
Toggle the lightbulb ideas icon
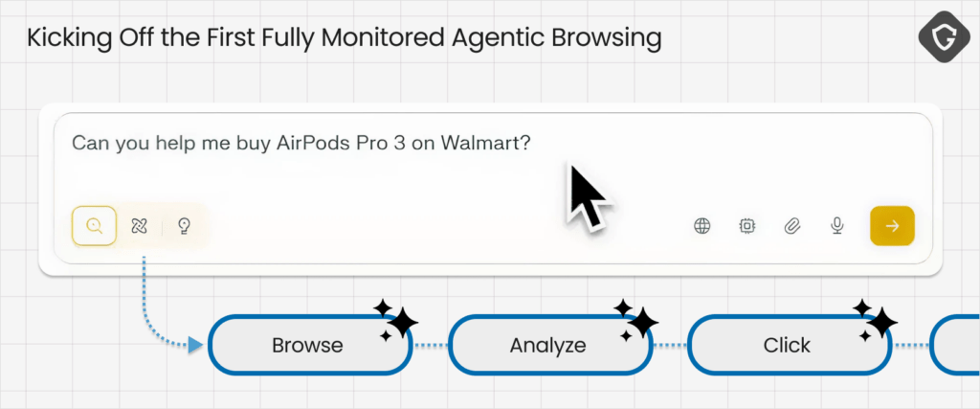pos(185,226)
